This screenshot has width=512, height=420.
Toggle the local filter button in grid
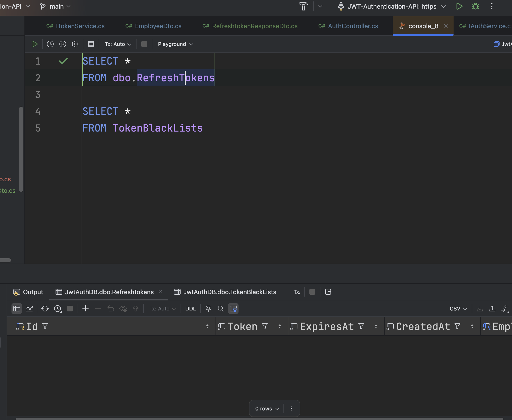(x=233, y=309)
